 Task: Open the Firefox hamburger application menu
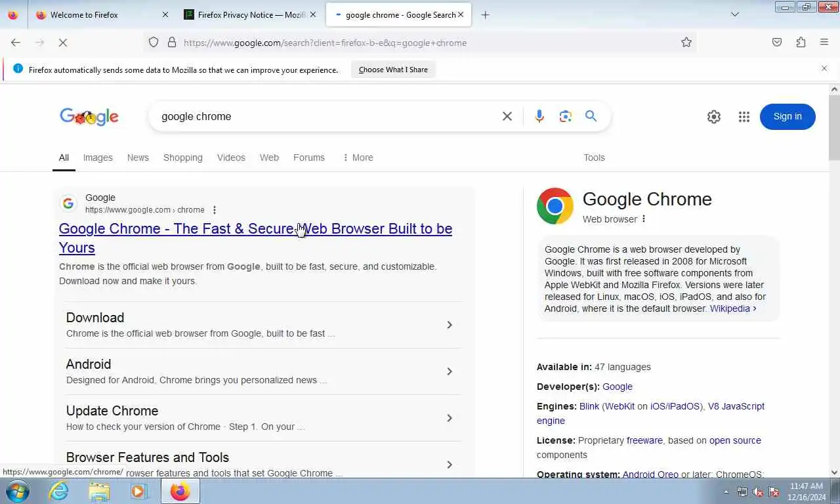pyautogui.click(x=824, y=43)
